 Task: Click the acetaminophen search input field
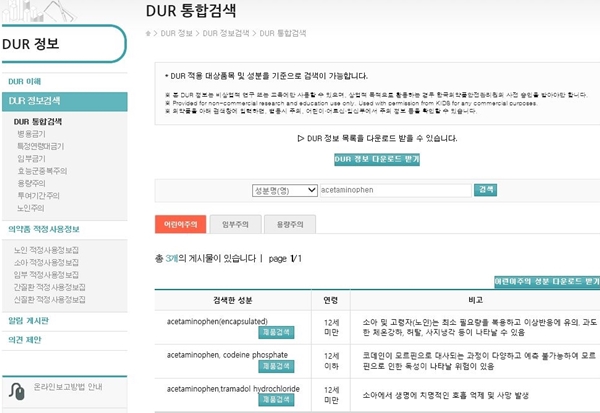click(395, 189)
